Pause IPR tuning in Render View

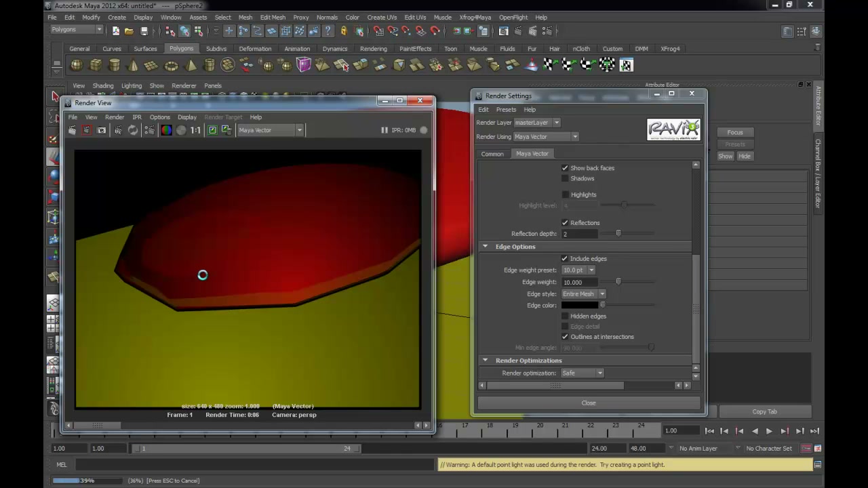tap(384, 130)
